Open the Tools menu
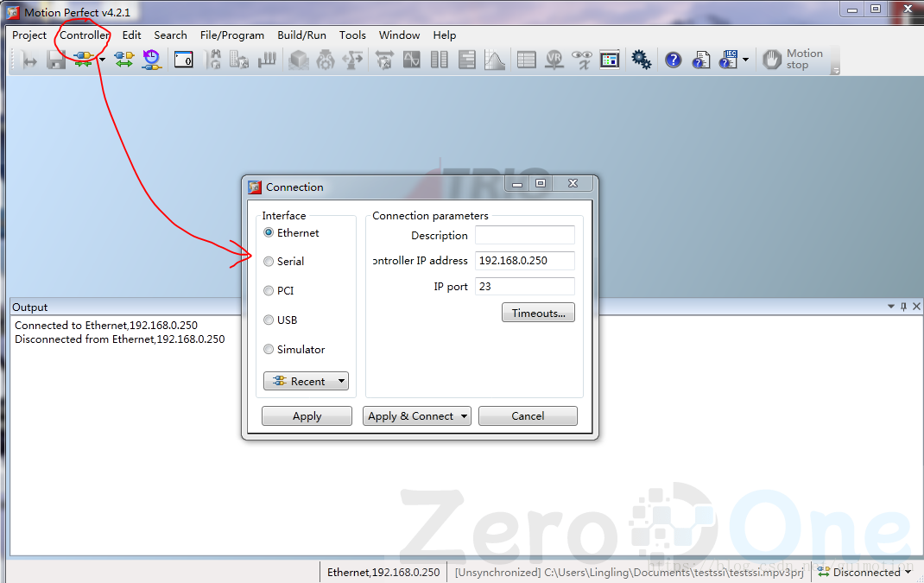 (x=352, y=35)
